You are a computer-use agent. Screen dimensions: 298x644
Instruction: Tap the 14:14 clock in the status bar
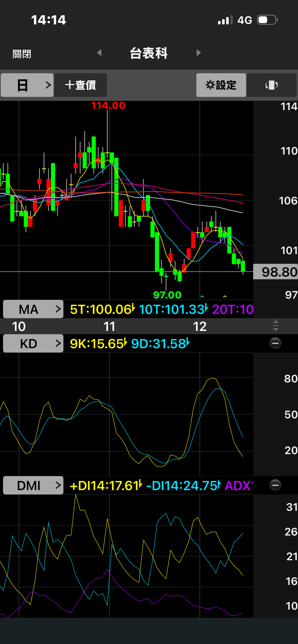48,20
